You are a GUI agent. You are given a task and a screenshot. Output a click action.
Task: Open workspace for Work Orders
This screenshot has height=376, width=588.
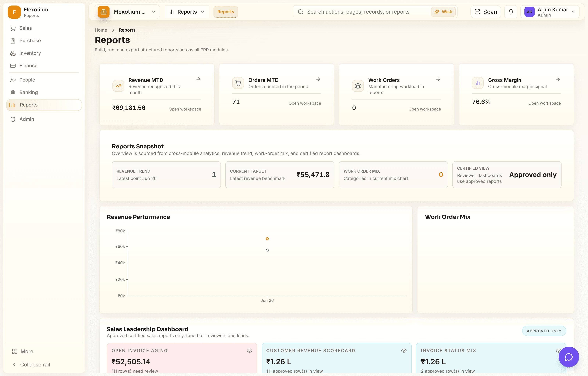425,109
